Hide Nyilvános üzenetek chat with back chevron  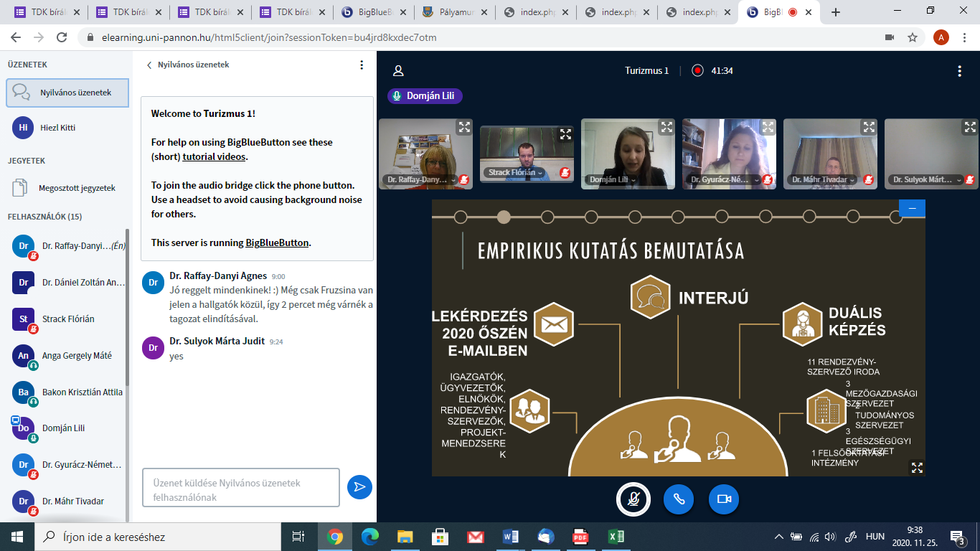click(x=149, y=65)
